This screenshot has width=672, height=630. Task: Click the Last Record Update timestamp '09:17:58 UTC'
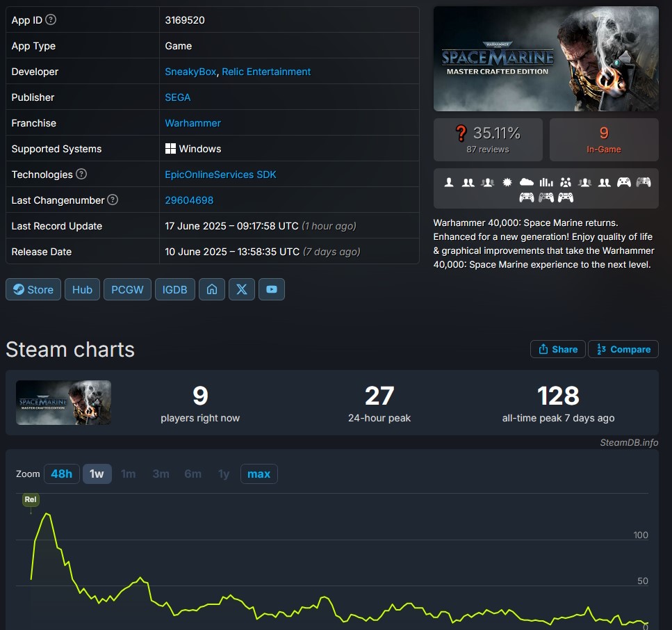268,226
